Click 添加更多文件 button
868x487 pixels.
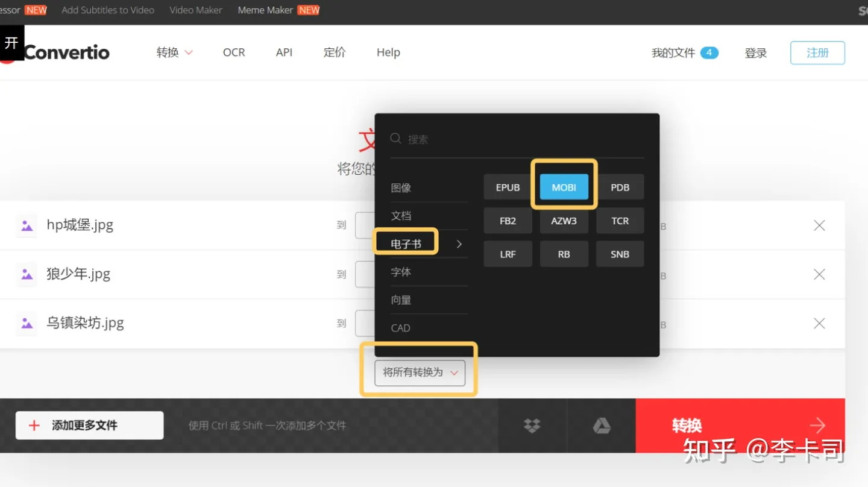click(89, 426)
